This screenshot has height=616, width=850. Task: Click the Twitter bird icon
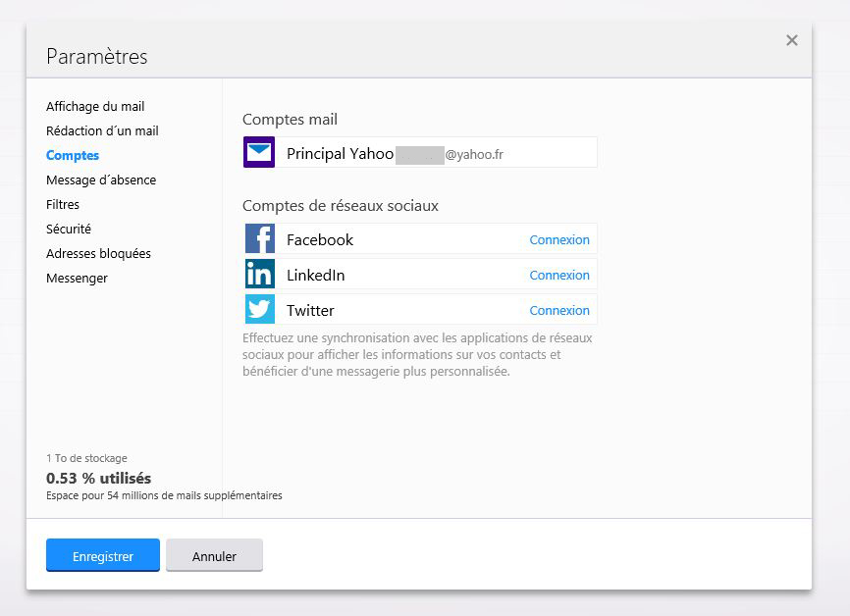(x=260, y=309)
